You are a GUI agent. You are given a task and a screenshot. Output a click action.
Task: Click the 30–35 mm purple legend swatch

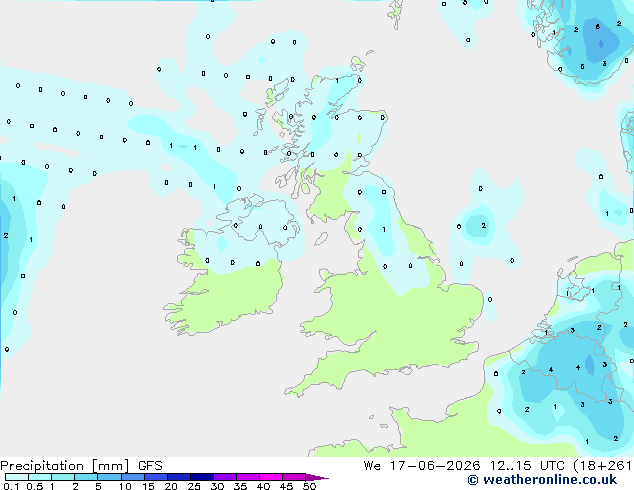click(225, 477)
